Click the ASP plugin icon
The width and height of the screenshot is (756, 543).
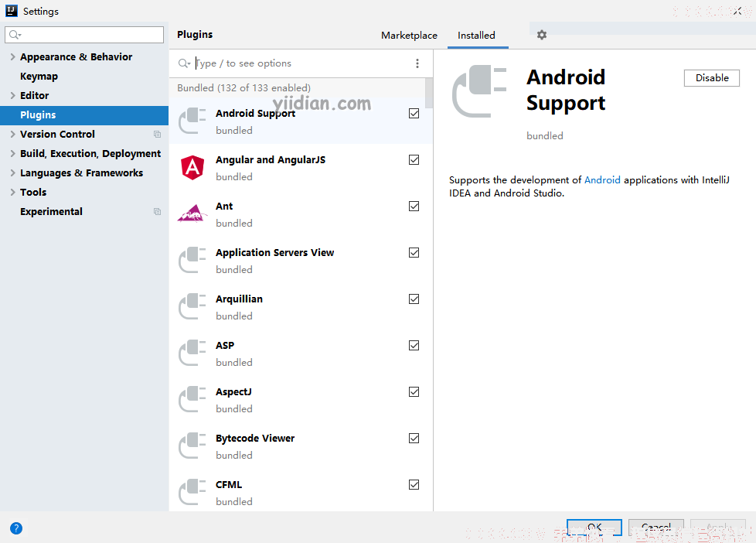(192, 353)
